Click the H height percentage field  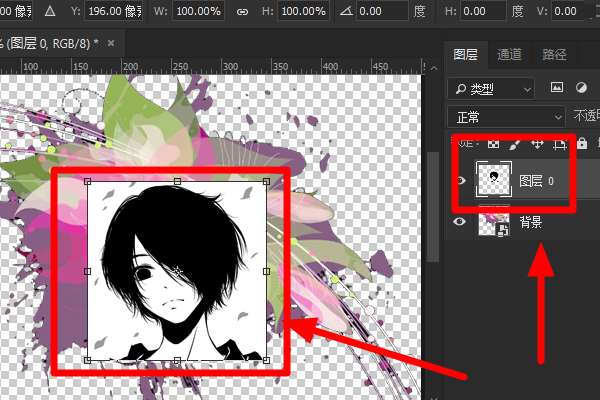pyautogui.click(x=303, y=11)
